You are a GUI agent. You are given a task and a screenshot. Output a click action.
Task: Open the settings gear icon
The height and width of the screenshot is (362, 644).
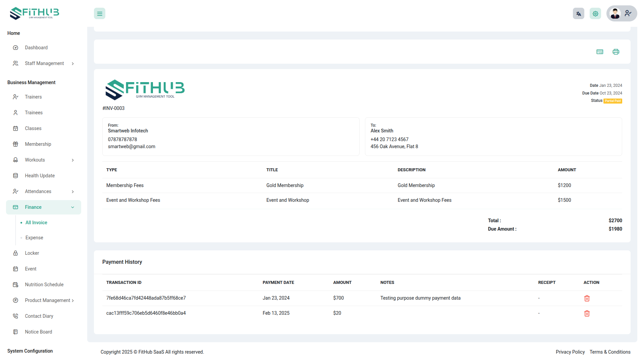click(x=595, y=14)
